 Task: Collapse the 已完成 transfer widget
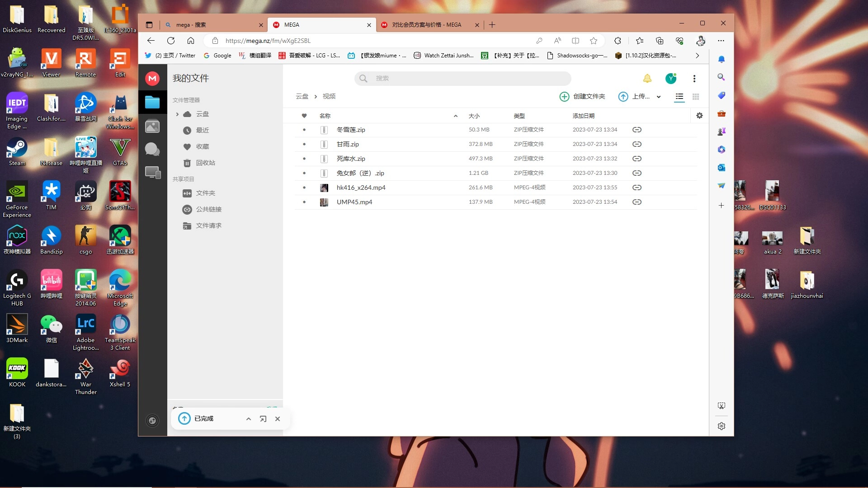tap(249, 419)
